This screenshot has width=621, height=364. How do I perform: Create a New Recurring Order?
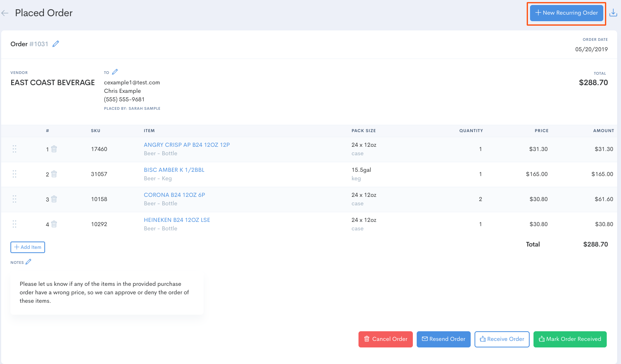tap(566, 13)
